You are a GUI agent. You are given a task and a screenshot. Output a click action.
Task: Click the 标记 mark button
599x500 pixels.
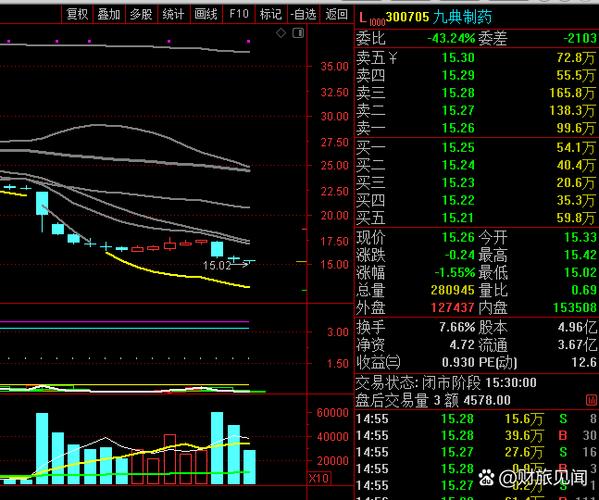point(271,14)
